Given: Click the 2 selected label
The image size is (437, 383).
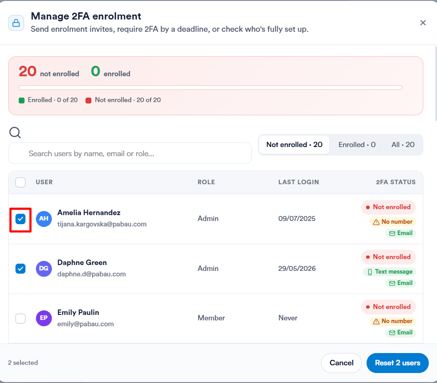Looking at the screenshot, I should tap(23, 363).
